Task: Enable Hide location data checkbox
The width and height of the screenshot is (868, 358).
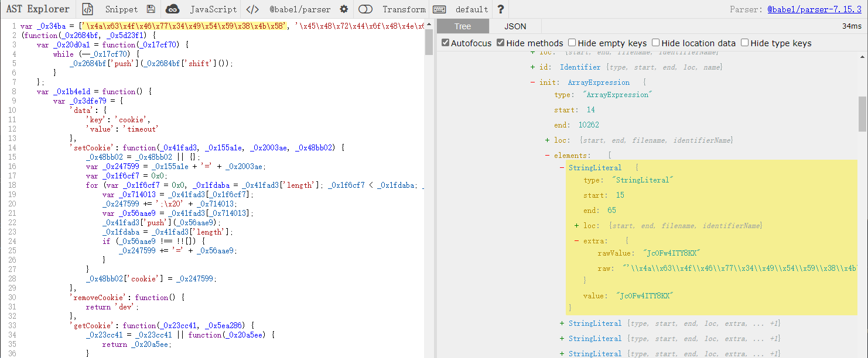Action: click(x=655, y=43)
